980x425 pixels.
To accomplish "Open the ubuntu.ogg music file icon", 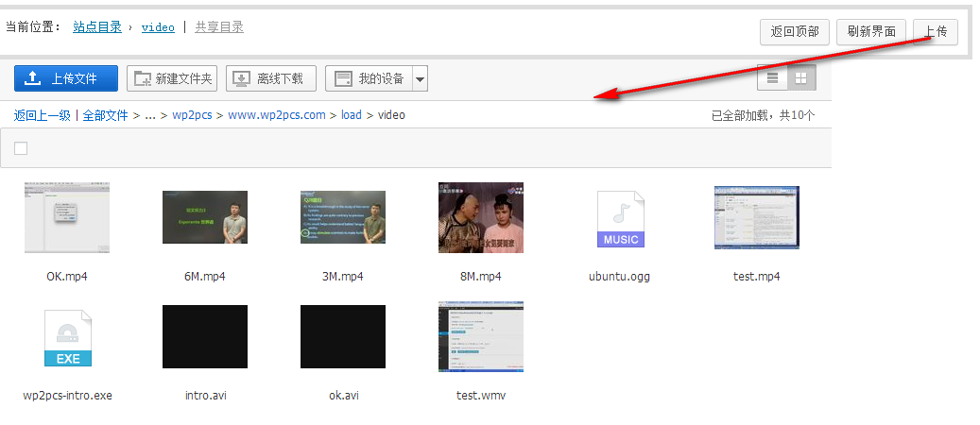I will pos(620,219).
